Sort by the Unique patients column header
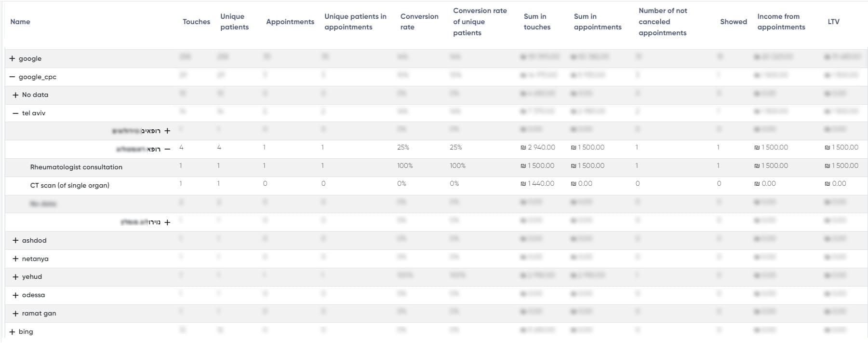 tap(235, 22)
